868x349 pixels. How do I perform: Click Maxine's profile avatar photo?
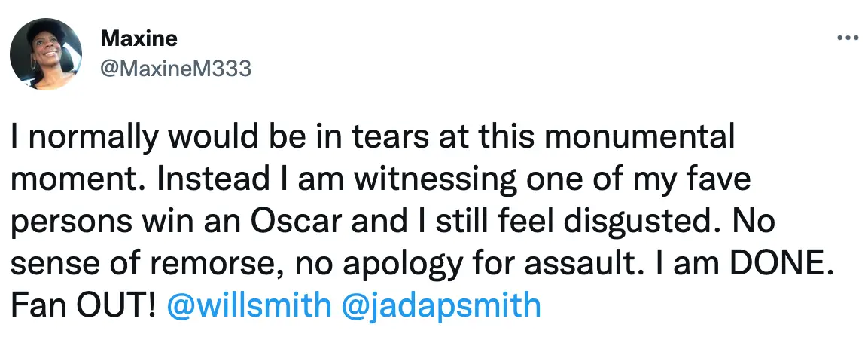(45, 54)
